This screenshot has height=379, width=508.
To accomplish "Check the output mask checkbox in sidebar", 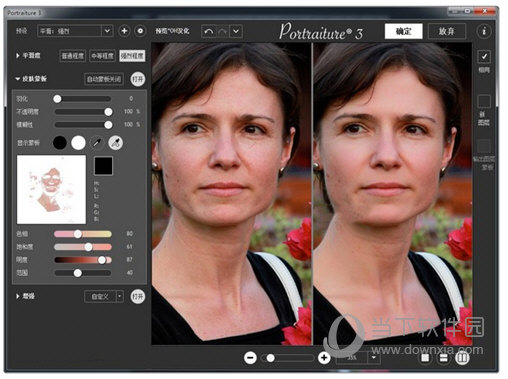I will click(484, 146).
